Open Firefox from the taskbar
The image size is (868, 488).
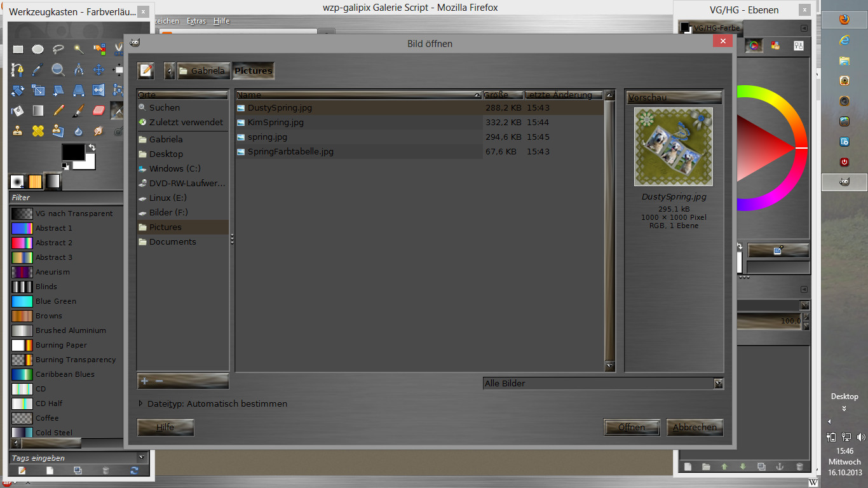pos(844,20)
